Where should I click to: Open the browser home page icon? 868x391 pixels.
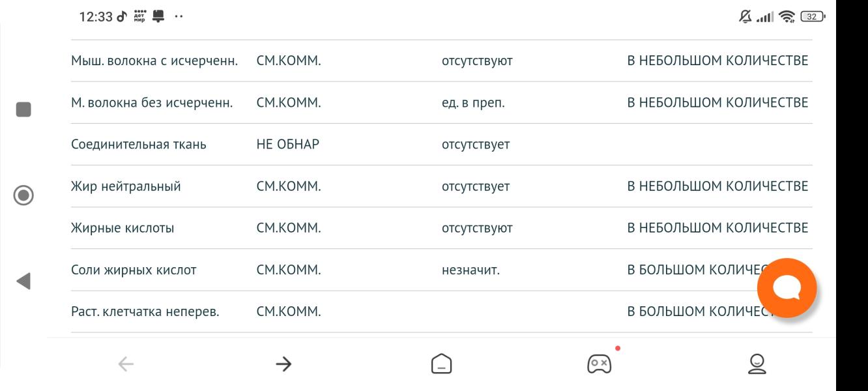[x=441, y=364]
